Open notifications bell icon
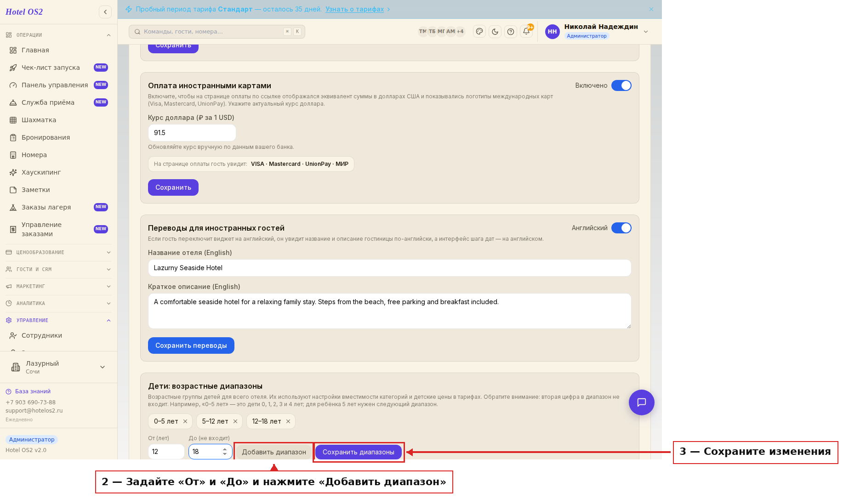This screenshot has width=849, height=504. (526, 32)
